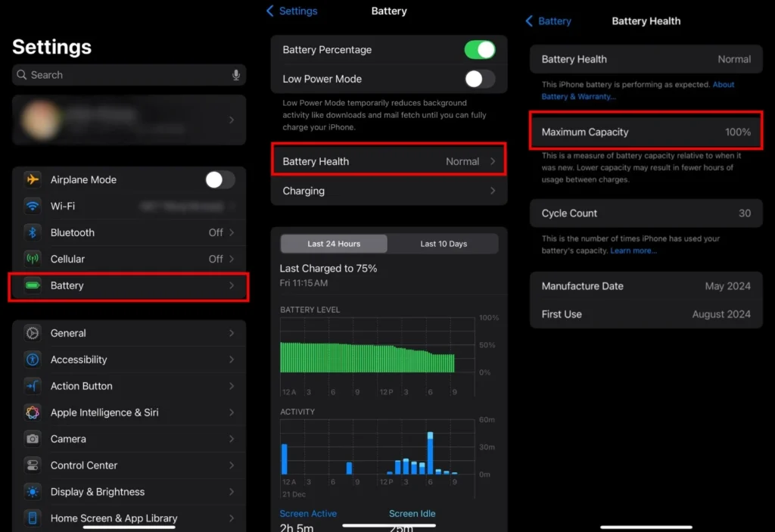
Task: Tap the Accessibility icon
Action: (x=33, y=359)
